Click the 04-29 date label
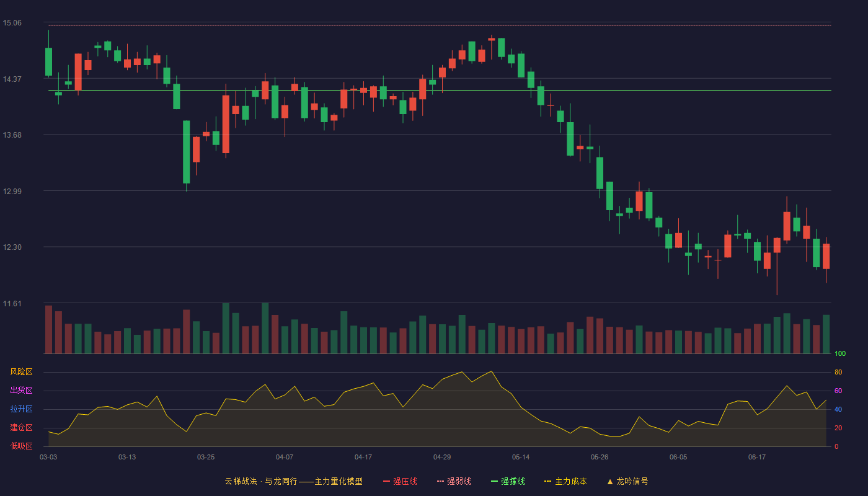 [x=442, y=457]
